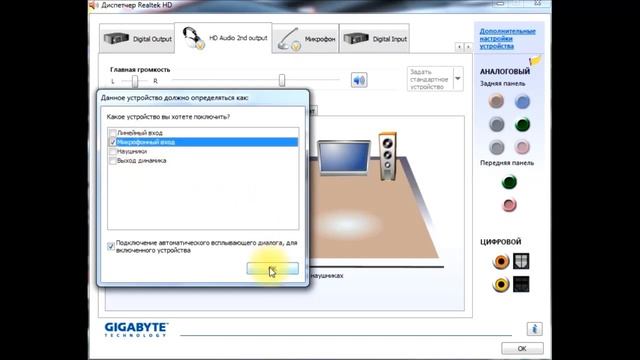Click the black optical connector beside the yellow jack
Screen dimensions: 640x360
point(521,284)
